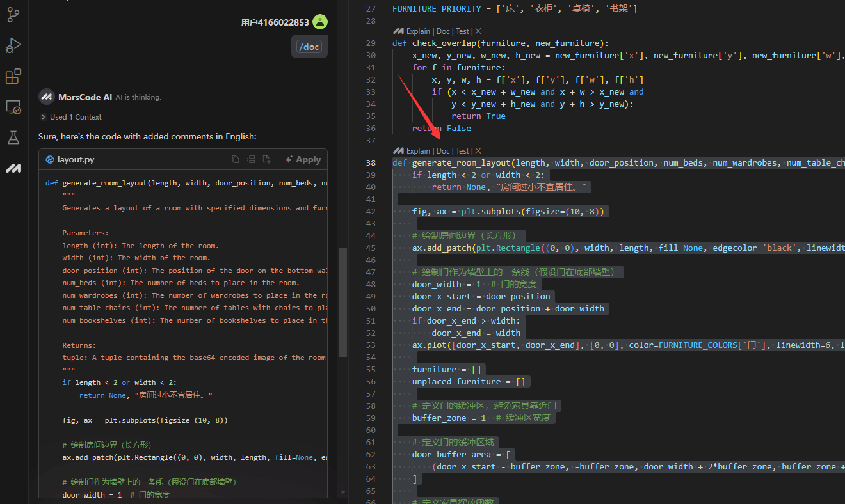Click the 'Returns:' docstring line in chat

click(79, 345)
